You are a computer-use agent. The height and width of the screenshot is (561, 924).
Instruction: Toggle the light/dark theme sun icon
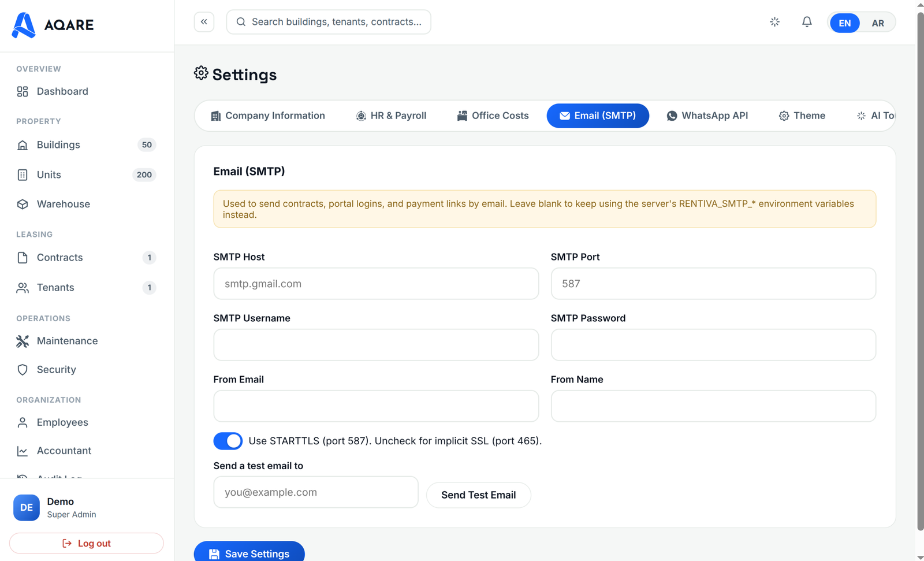tap(775, 22)
